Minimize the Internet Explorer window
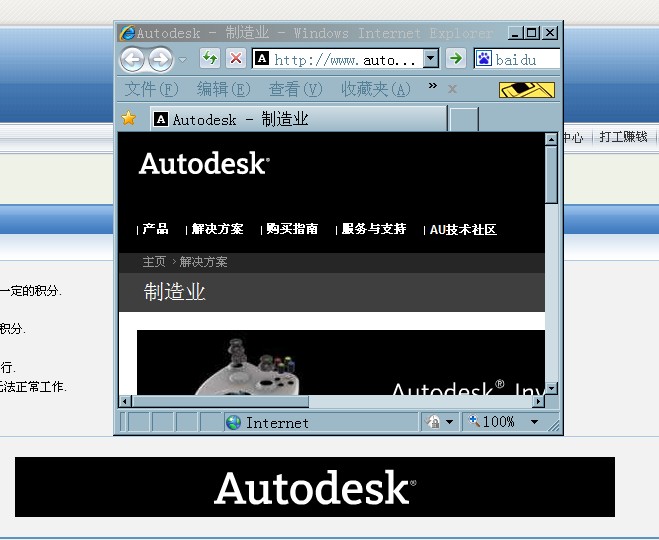Screen dimensions: 659x540 click(515, 33)
